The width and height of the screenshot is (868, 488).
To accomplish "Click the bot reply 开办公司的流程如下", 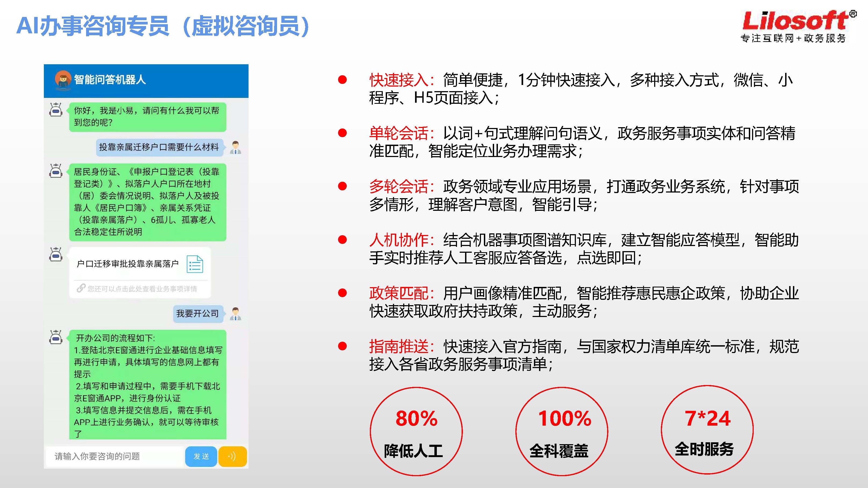I will tap(148, 384).
